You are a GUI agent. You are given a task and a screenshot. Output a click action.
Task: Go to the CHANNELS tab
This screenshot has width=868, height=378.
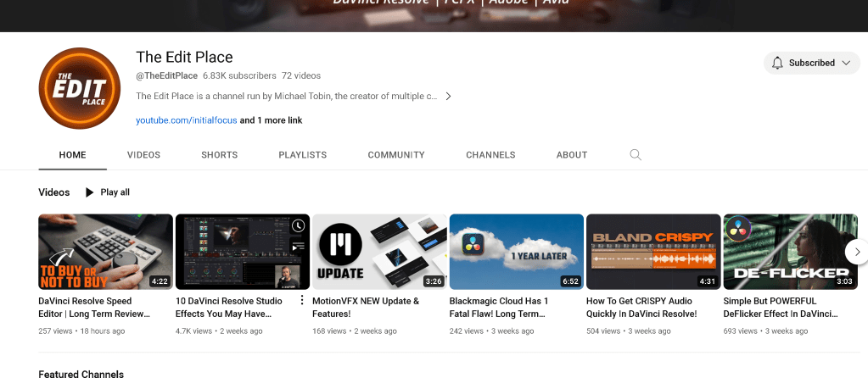pyautogui.click(x=490, y=155)
